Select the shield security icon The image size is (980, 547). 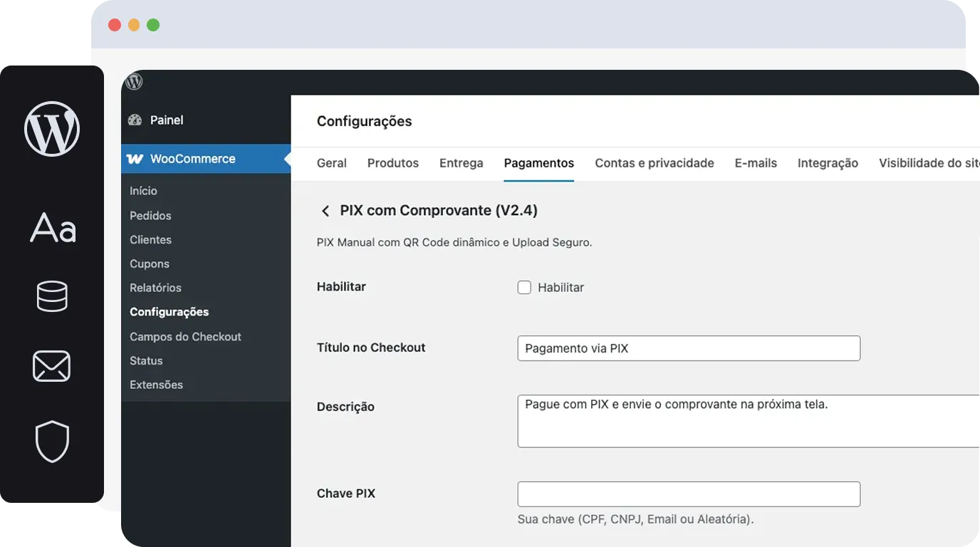[x=52, y=442]
